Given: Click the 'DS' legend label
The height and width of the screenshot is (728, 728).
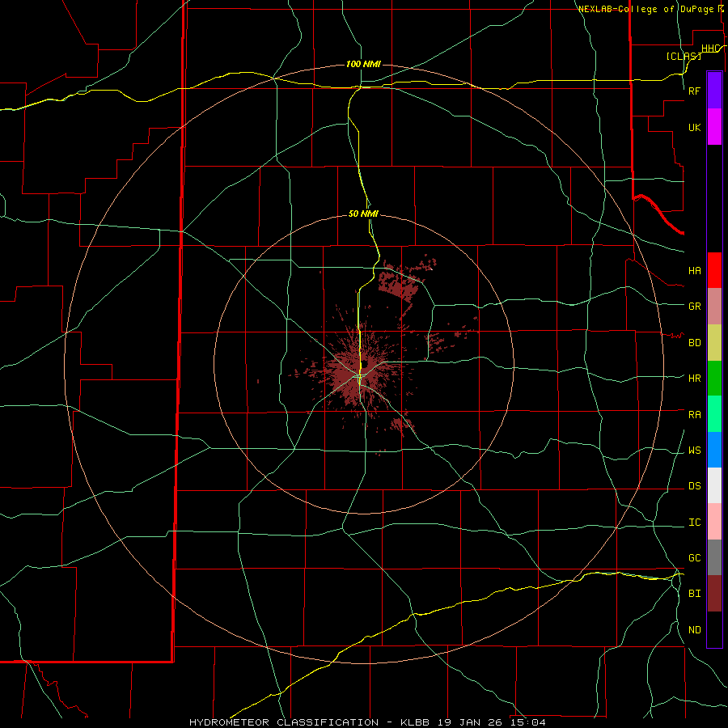Looking at the screenshot, I should [694, 485].
